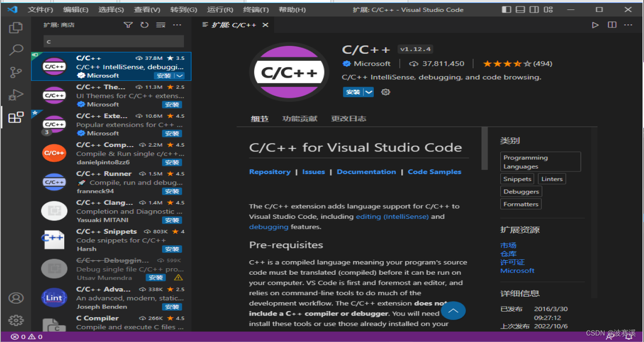Screen dimensions: 644x342
Task: Install the C/C++ Themes extension
Action: [x=172, y=105]
